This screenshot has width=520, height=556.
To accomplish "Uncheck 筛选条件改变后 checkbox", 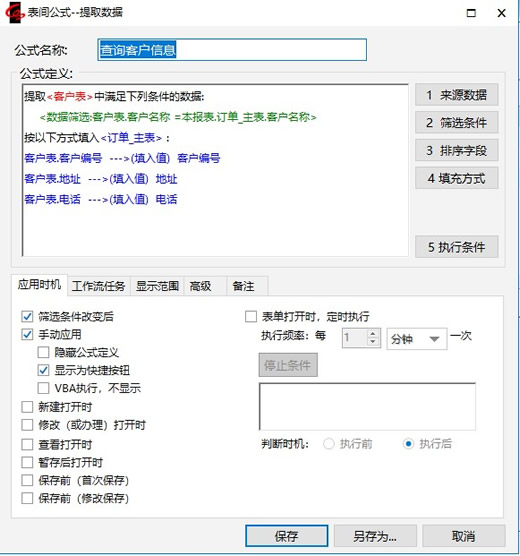I will [x=27, y=316].
